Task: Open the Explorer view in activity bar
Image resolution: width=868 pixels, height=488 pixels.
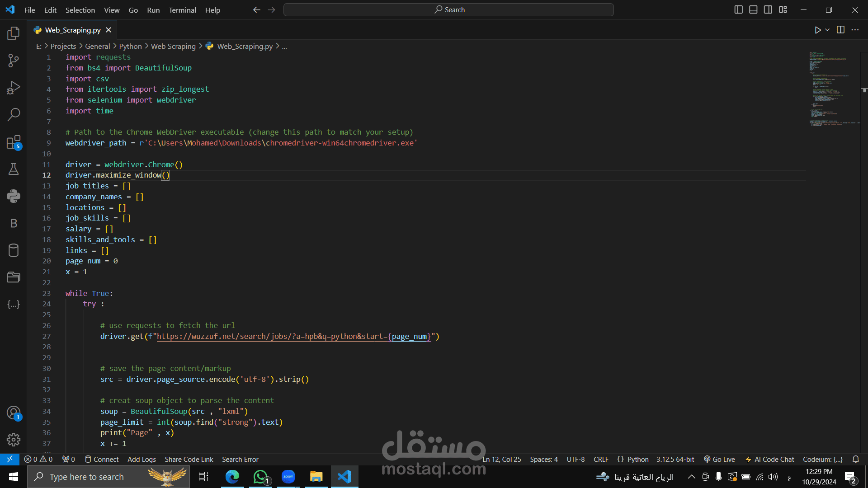Action: [14, 33]
